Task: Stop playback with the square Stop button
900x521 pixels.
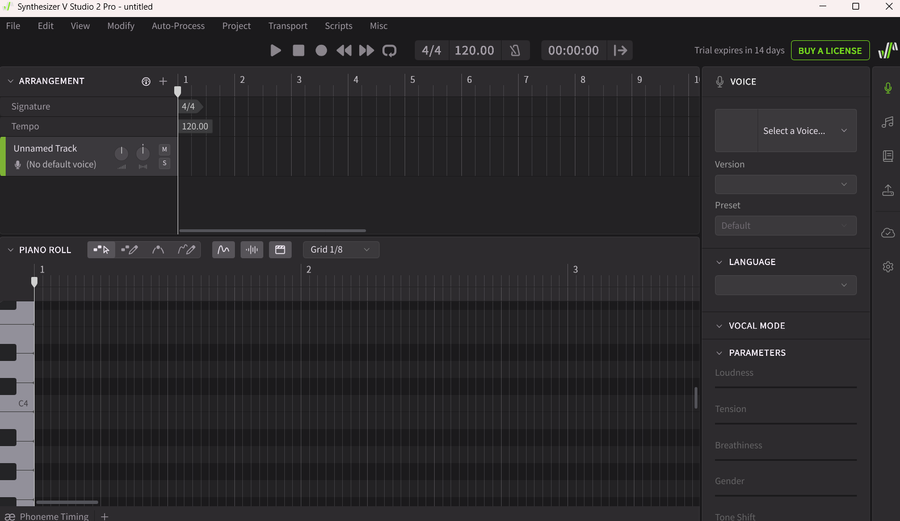Action: coord(298,50)
